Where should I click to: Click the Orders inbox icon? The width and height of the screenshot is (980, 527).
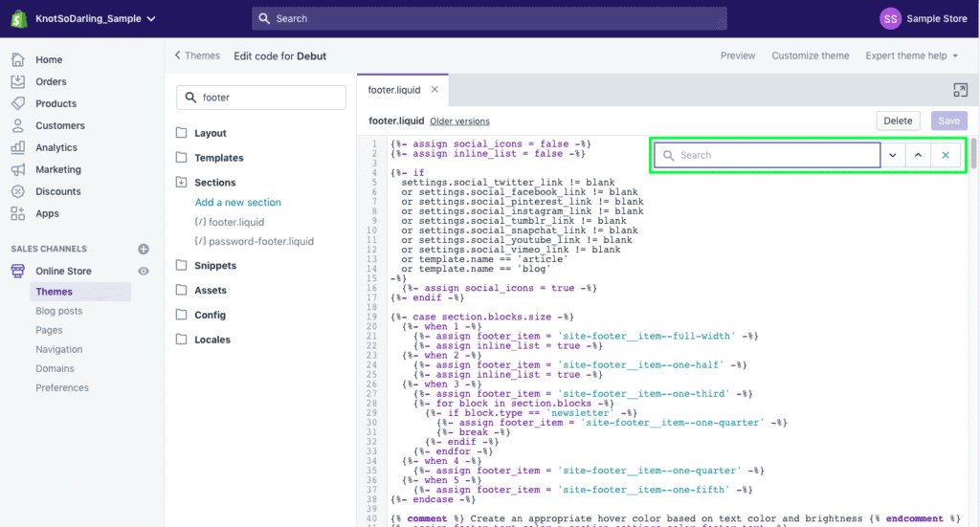click(17, 81)
